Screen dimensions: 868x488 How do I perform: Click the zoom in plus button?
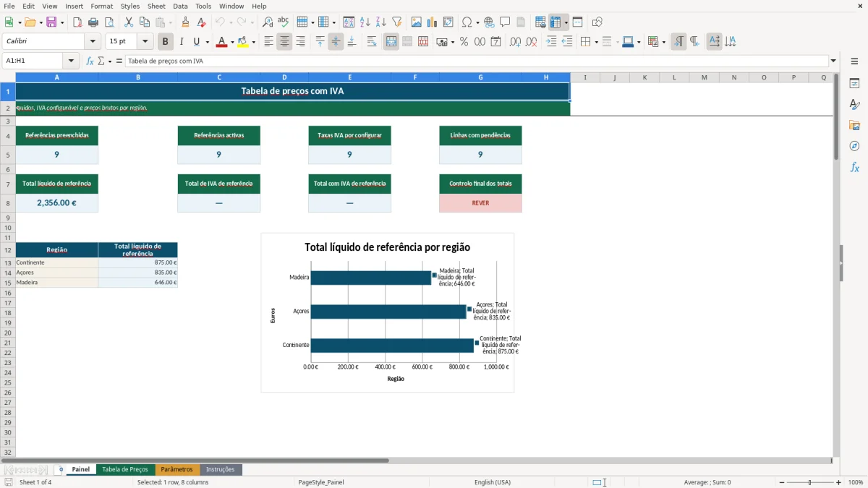click(x=838, y=482)
